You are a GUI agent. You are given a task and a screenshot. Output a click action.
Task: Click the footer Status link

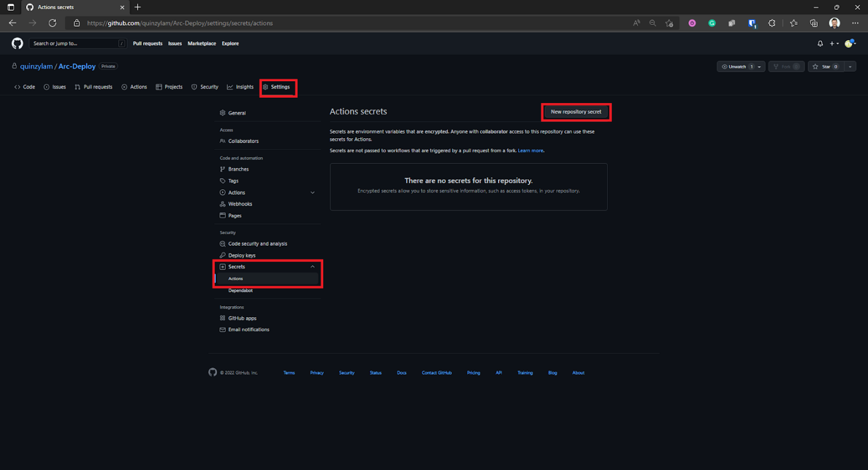[x=375, y=373]
